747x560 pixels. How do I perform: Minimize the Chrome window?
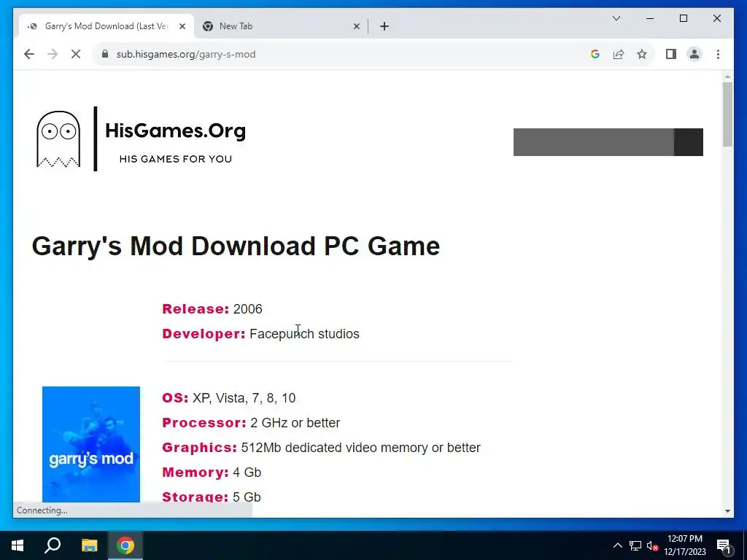click(x=650, y=18)
